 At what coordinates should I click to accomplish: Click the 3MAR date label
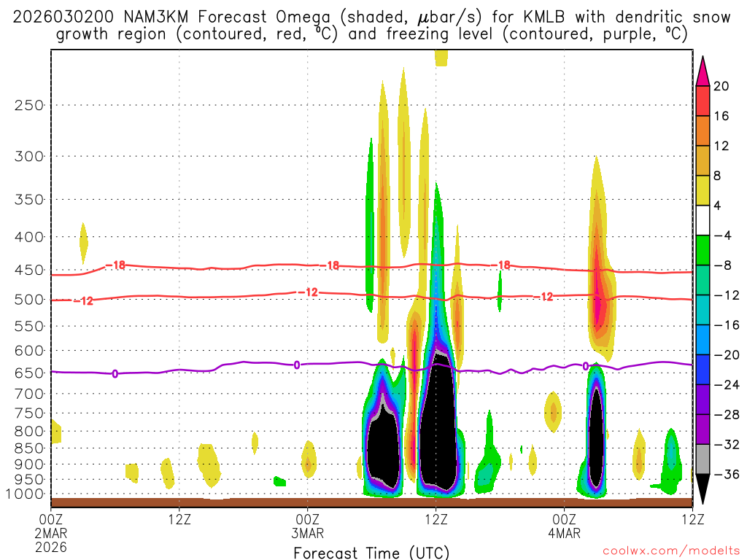point(308,533)
